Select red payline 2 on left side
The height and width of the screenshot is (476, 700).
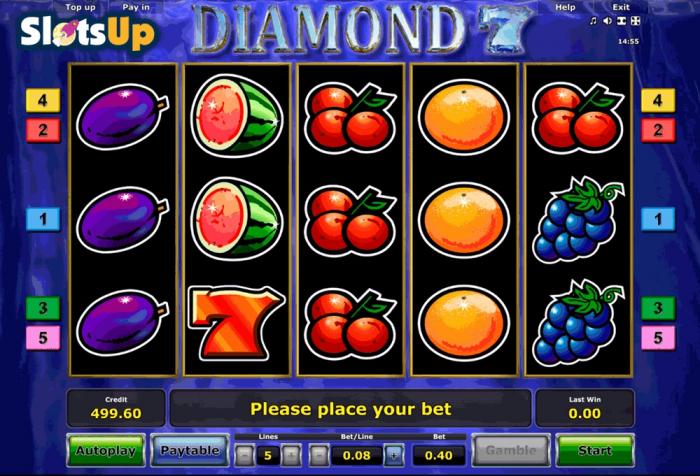click(x=43, y=130)
